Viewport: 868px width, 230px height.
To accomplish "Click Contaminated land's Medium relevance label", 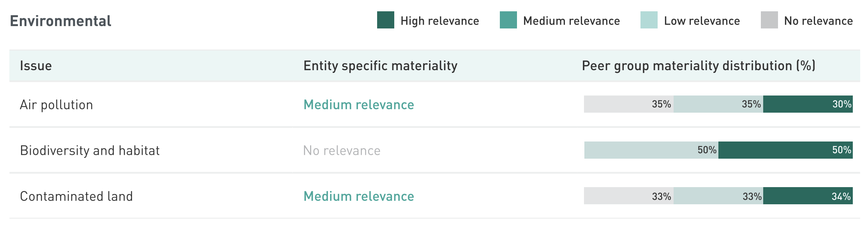I will coord(358,196).
